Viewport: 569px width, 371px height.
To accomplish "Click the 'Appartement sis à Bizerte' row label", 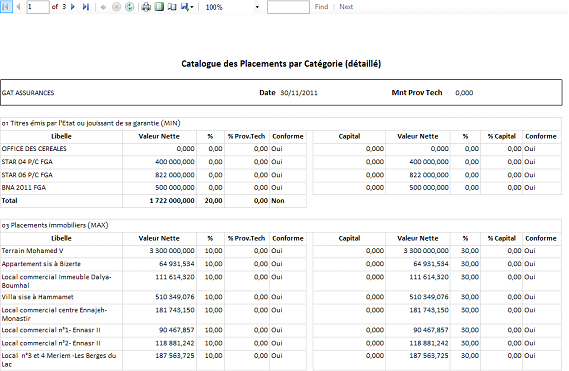I will pos(41,264).
